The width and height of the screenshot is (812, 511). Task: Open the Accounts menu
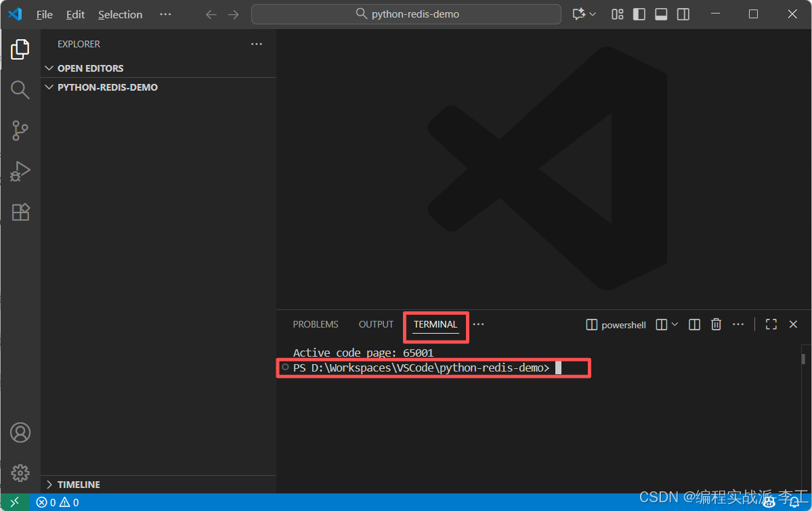20,432
